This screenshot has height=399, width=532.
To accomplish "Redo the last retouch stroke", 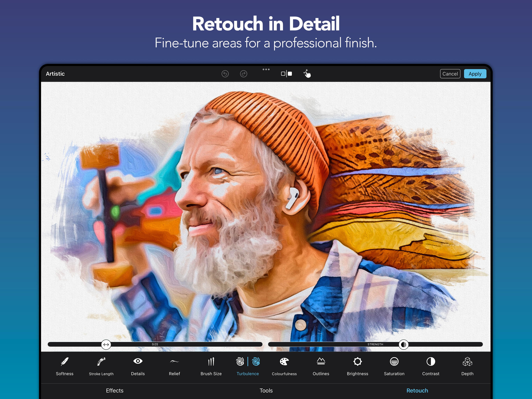I will click(x=244, y=74).
